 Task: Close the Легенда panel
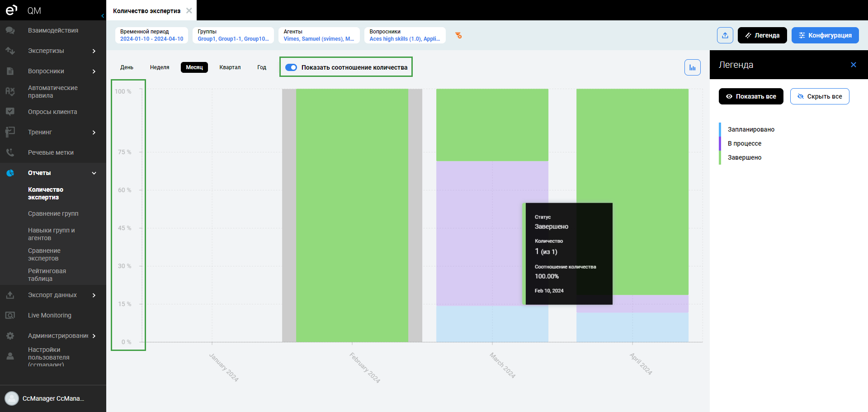(x=854, y=65)
